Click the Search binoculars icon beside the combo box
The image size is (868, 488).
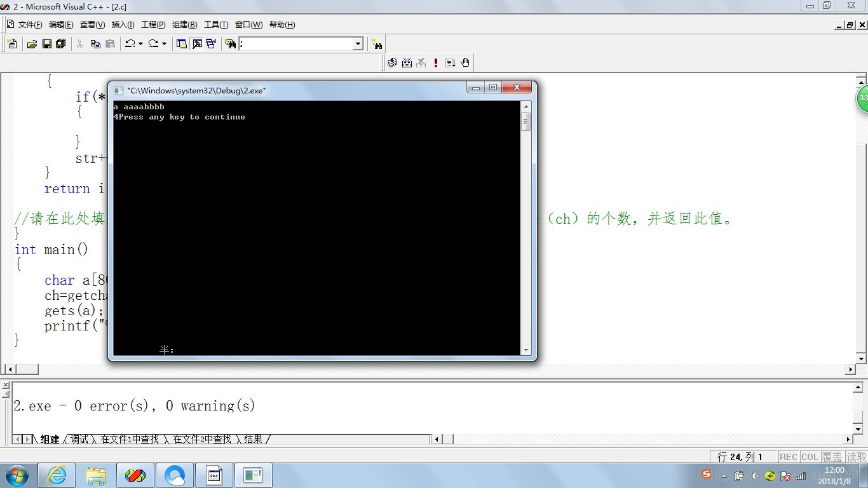pos(377,44)
